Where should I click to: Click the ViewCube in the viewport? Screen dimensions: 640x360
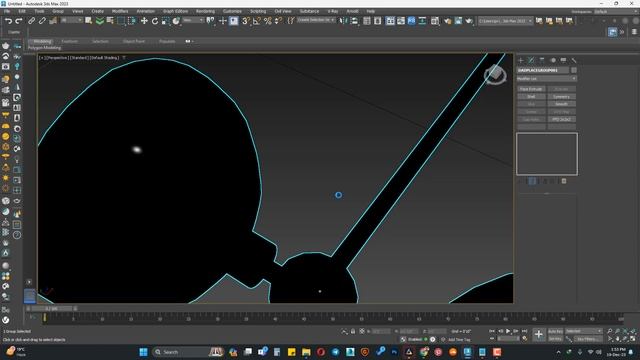495,74
